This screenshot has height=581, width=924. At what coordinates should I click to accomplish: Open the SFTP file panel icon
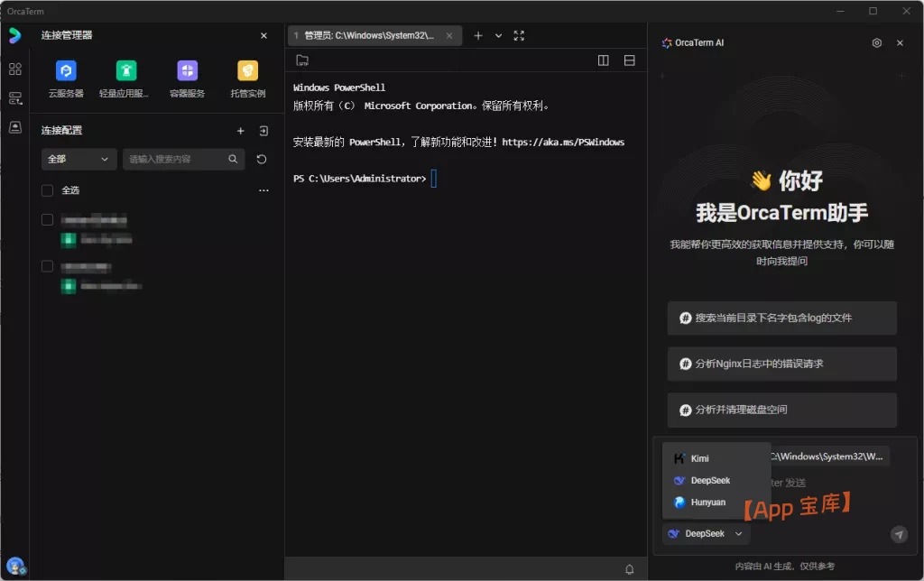301,60
